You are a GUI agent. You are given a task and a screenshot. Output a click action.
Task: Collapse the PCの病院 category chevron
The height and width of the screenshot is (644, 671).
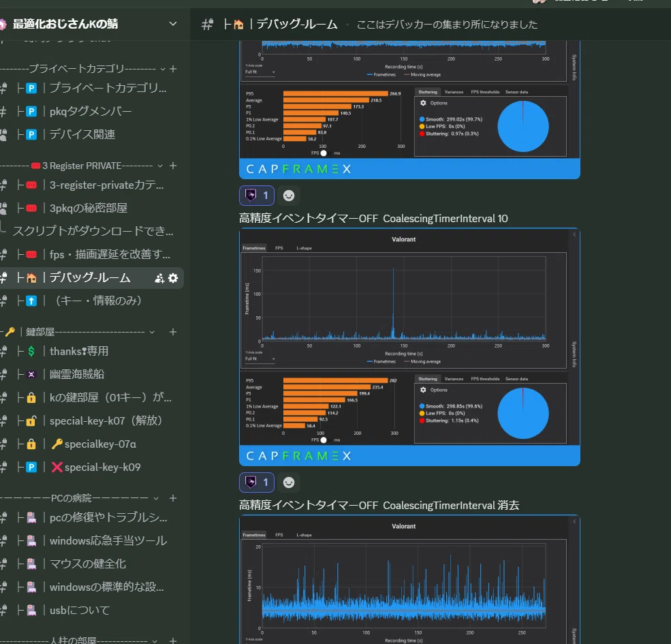click(156, 498)
